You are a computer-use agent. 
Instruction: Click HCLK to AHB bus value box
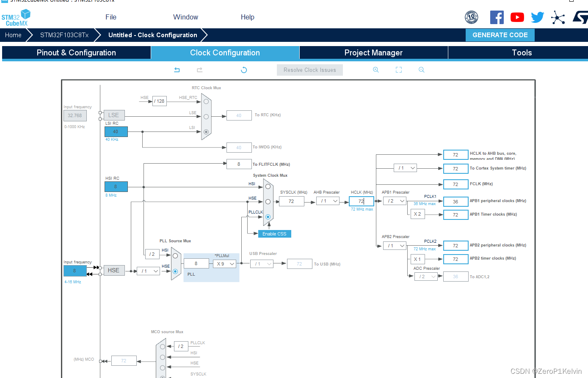tap(455, 155)
